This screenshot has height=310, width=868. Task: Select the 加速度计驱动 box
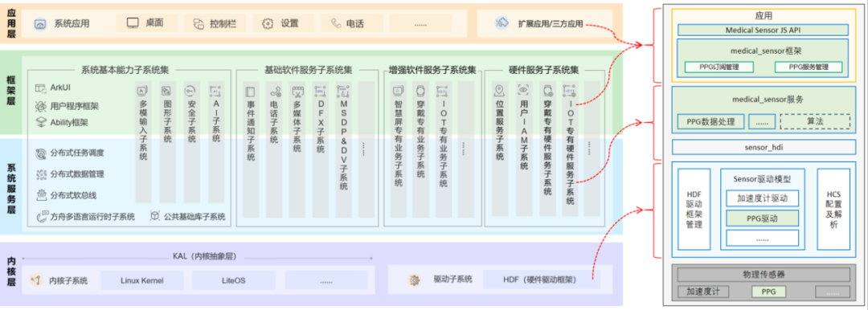762,198
